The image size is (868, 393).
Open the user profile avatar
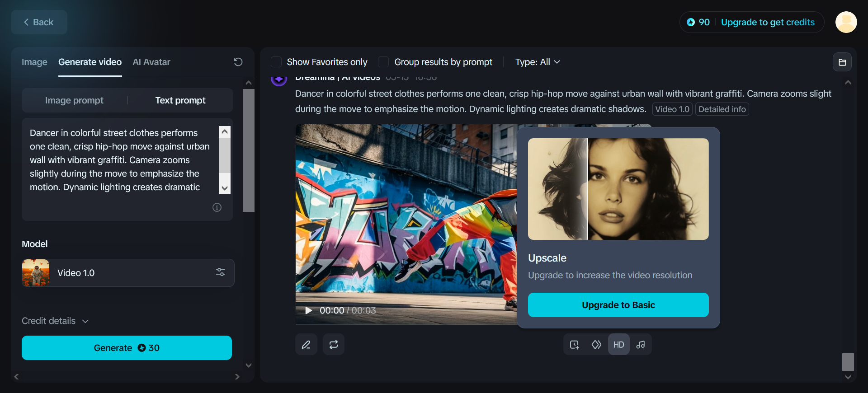point(846,22)
